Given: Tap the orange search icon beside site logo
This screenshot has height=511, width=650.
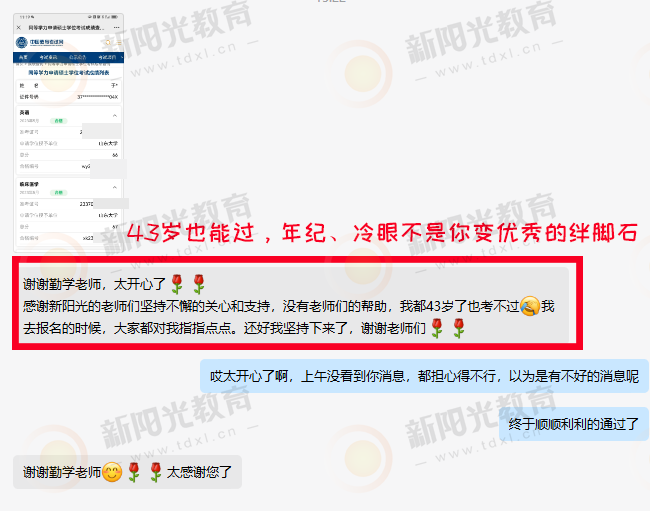Looking at the screenshot, I should coord(108,43).
